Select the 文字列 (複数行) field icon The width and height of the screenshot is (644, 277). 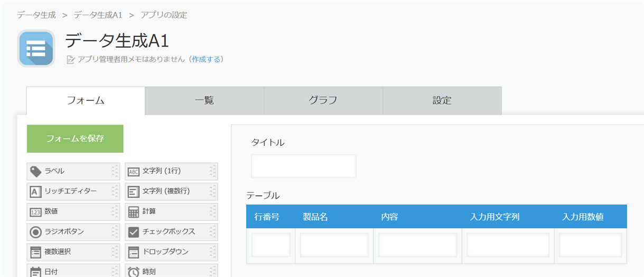pos(134,191)
